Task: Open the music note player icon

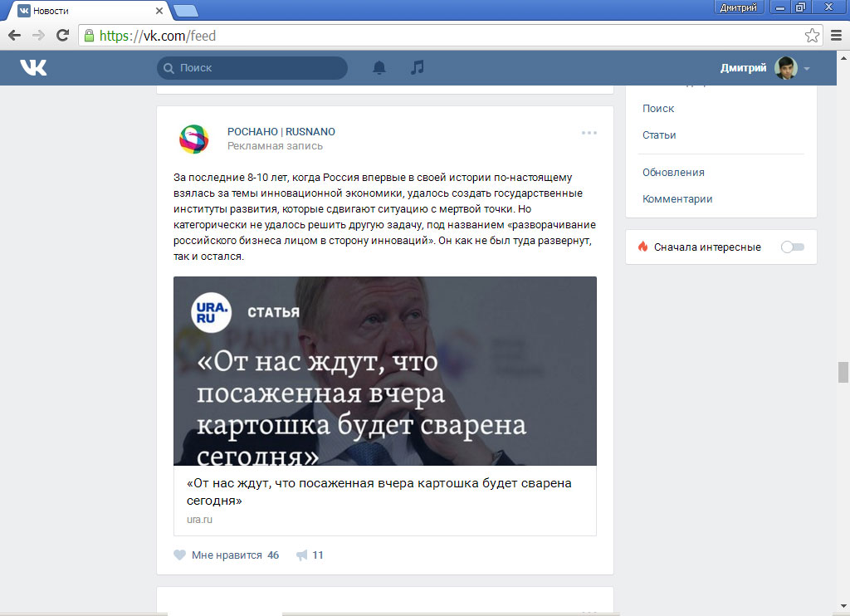Action: (417, 68)
